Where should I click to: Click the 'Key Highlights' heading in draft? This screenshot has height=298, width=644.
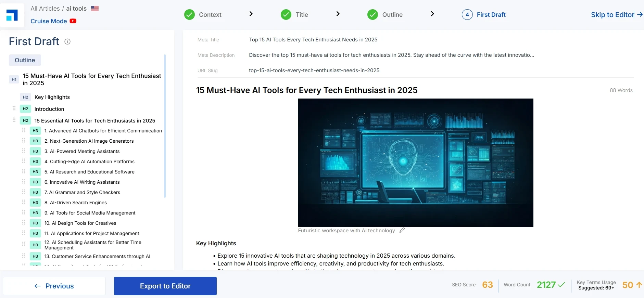click(x=216, y=243)
